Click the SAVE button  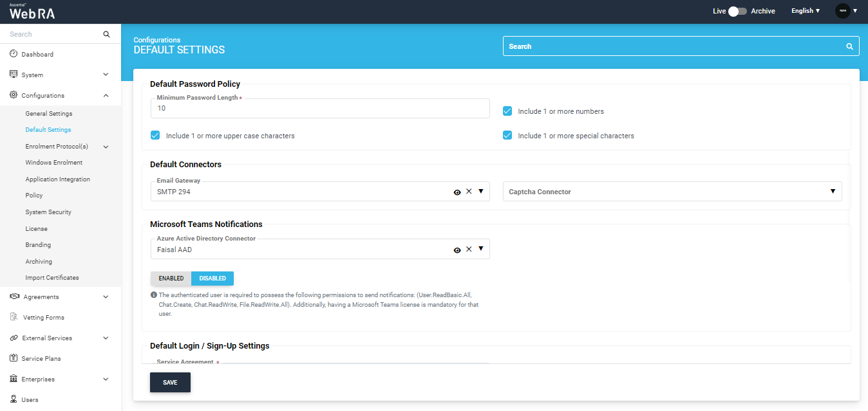(170, 382)
